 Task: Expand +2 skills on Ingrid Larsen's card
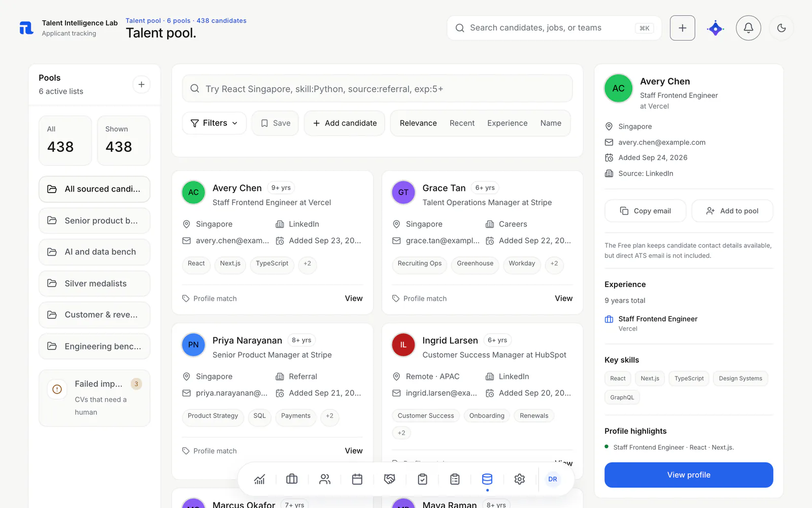pos(401,433)
